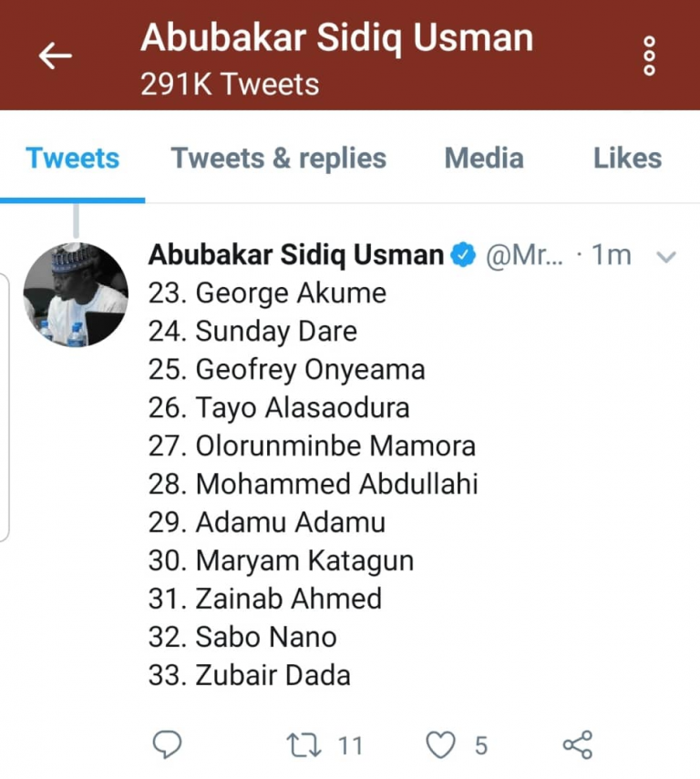Open the Media tab
The width and height of the screenshot is (700, 779).
484,158
